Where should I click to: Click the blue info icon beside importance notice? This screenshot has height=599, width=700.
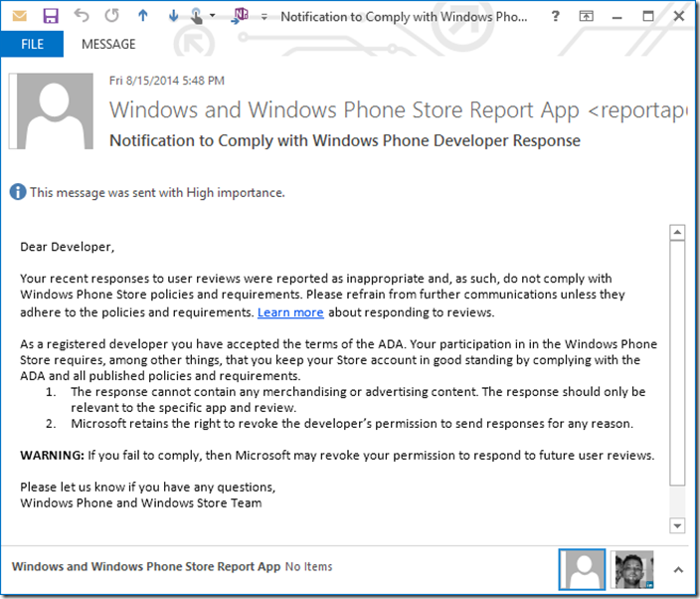click(18, 192)
